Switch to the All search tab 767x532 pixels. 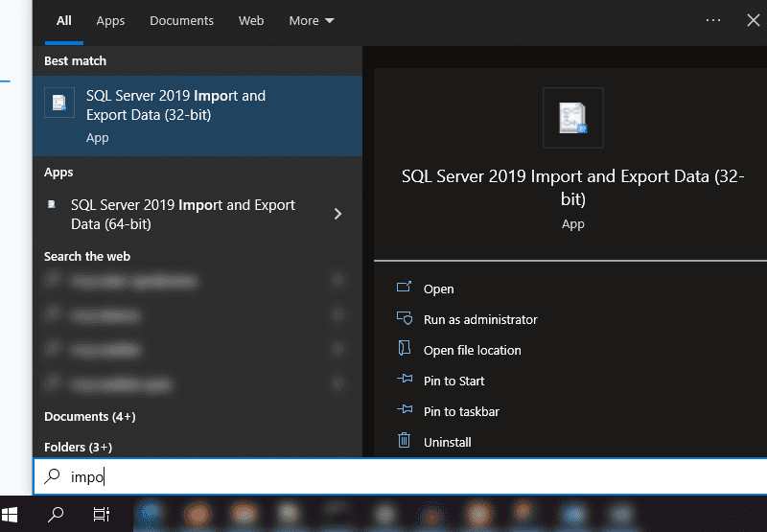[x=63, y=20]
